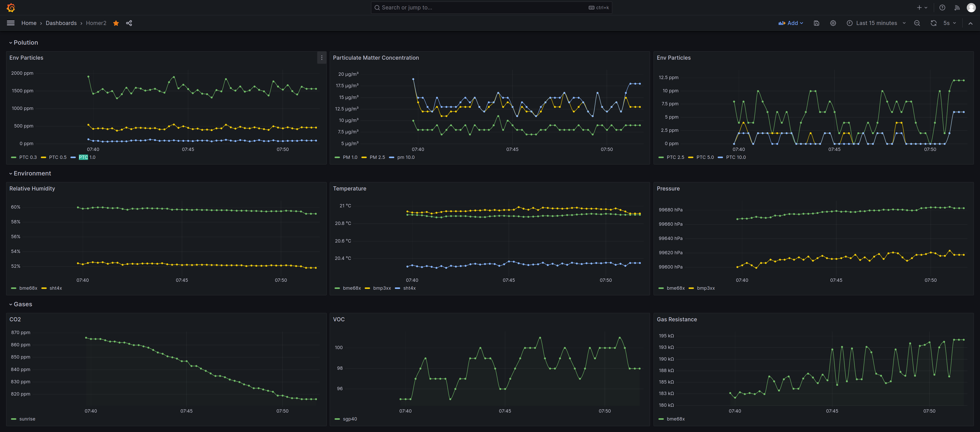The image size is (980, 432).
Task: Unstar the Homer2 dashboard
Action: click(116, 23)
